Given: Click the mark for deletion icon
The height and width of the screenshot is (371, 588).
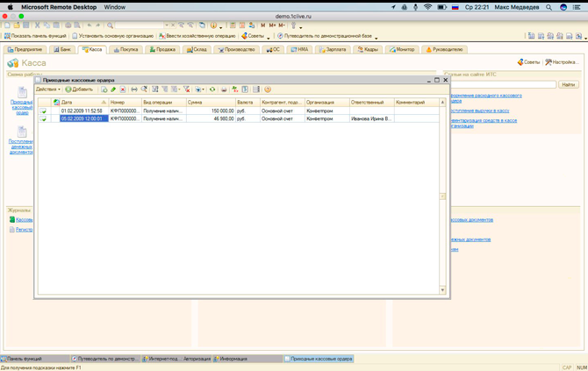Looking at the screenshot, I should click(x=123, y=89).
